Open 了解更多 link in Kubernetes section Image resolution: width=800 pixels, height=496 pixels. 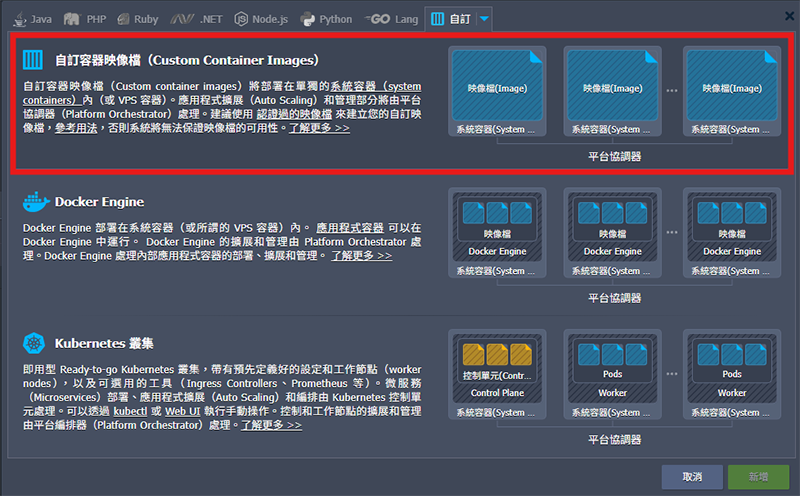coord(271,425)
